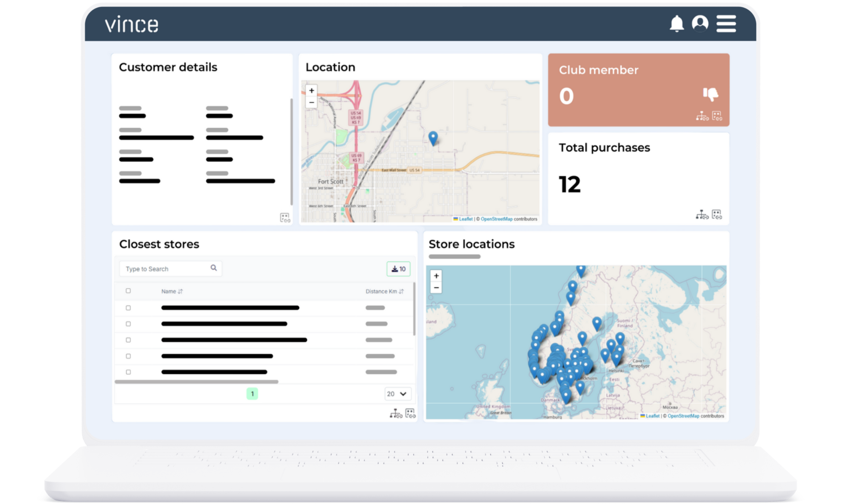Go to page 1 in pagination
841x504 pixels.
point(252,394)
